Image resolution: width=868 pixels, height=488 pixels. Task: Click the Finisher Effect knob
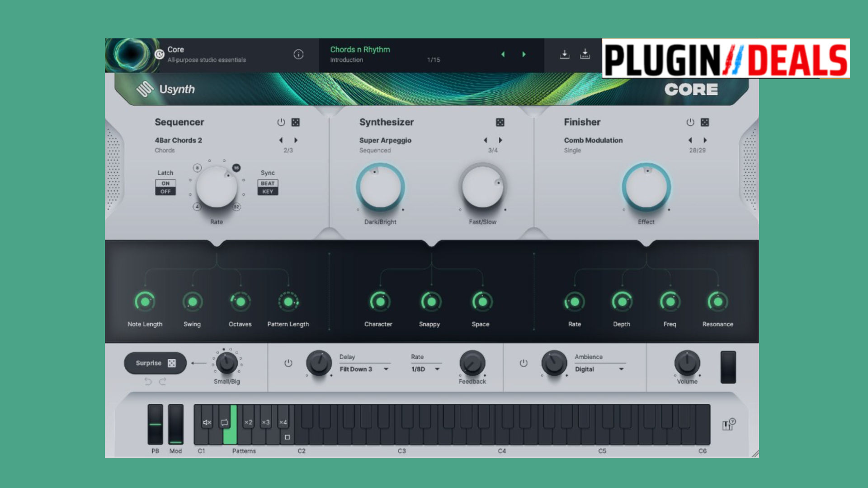(646, 187)
